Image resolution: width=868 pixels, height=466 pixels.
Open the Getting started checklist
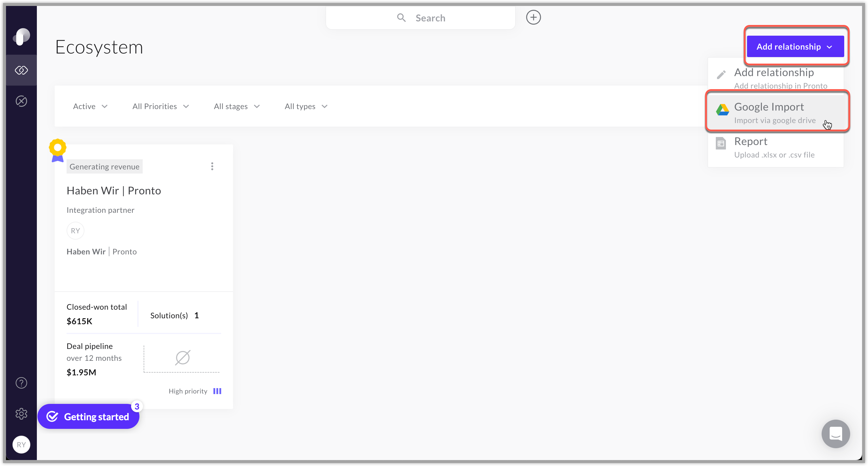pyautogui.click(x=88, y=416)
